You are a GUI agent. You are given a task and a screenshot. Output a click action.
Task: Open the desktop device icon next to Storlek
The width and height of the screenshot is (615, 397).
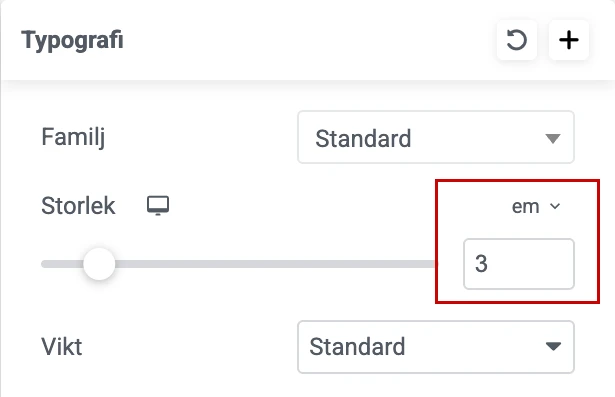click(x=158, y=206)
